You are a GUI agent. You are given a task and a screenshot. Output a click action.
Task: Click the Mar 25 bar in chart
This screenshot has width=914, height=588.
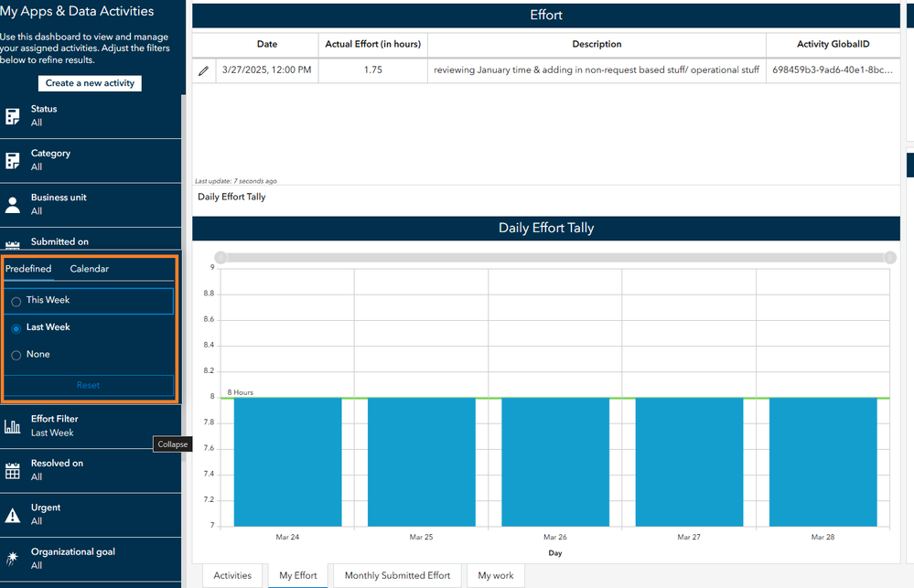[422, 462]
